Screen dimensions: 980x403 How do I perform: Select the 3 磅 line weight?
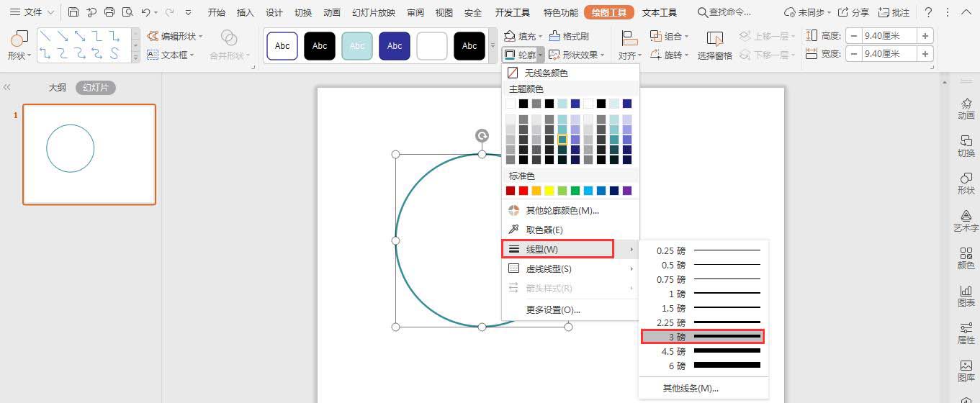click(x=703, y=337)
